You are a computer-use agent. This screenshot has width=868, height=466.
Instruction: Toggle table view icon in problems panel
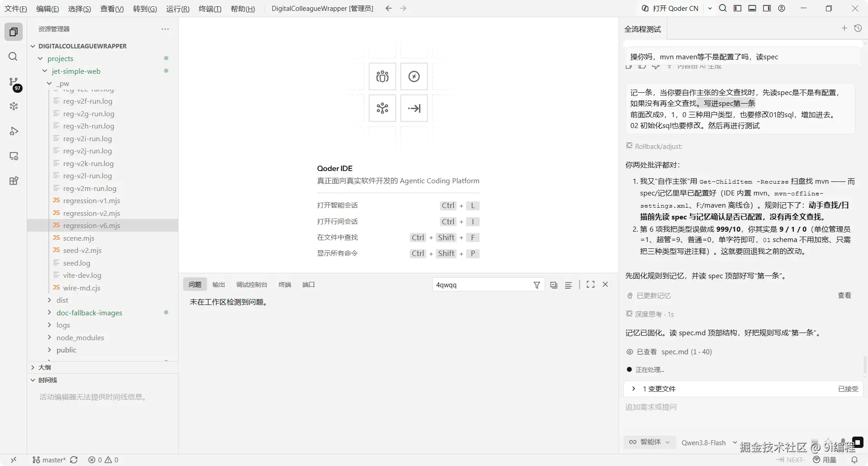(568, 285)
